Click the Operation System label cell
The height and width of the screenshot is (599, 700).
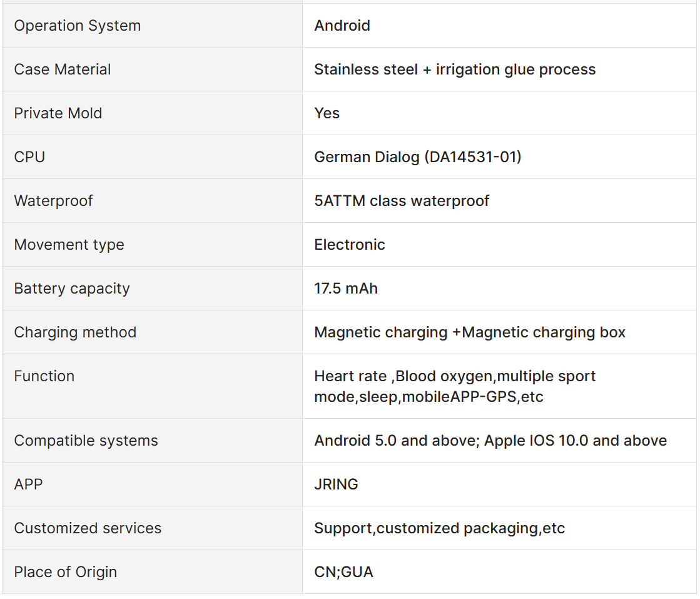(152, 26)
